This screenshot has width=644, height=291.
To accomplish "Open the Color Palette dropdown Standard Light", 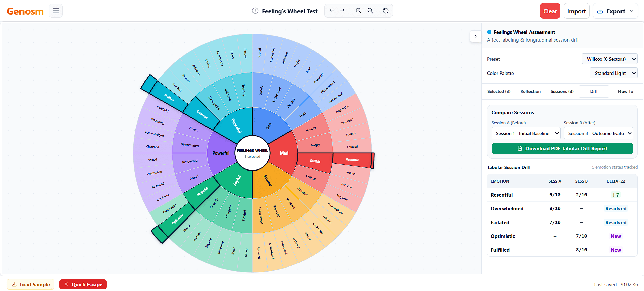I will (x=613, y=73).
